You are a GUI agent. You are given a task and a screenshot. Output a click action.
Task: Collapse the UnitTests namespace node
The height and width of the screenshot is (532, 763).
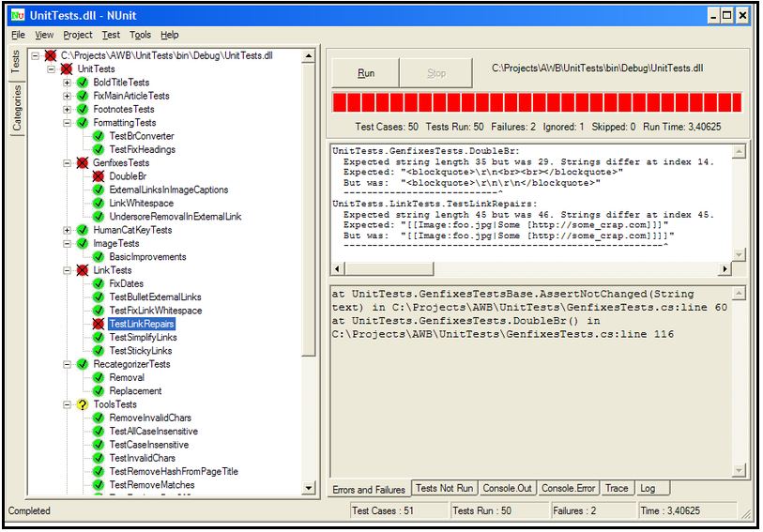pyautogui.click(x=51, y=69)
